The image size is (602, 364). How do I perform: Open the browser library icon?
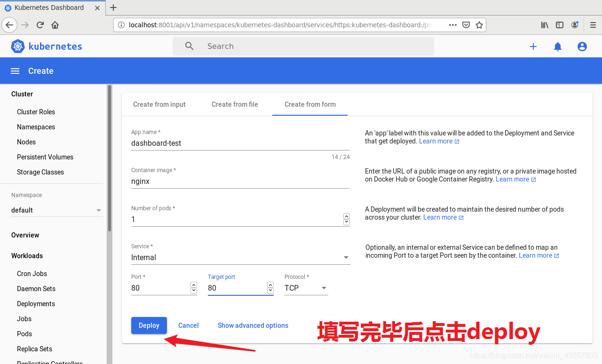click(x=545, y=25)
